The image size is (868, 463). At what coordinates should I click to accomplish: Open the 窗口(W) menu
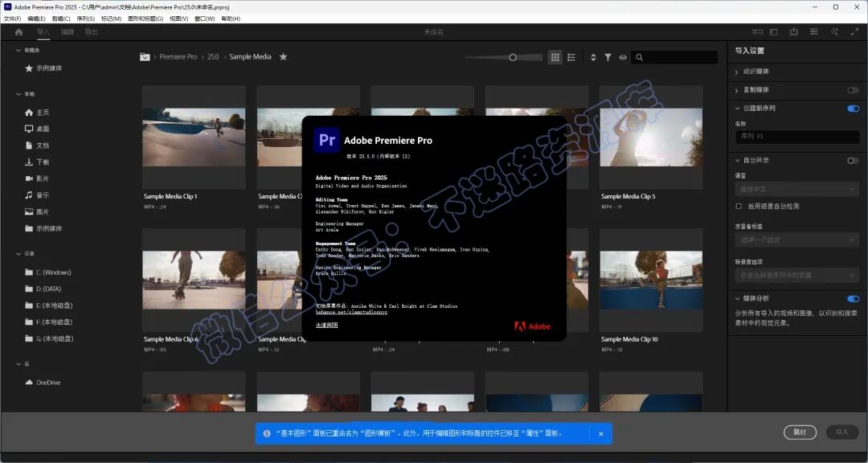204,18
